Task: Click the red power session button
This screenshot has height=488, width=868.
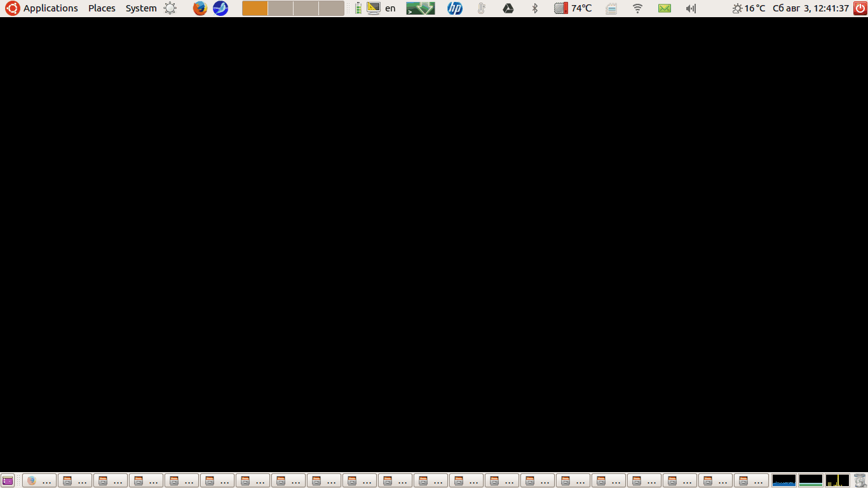Action: (860, 8)
